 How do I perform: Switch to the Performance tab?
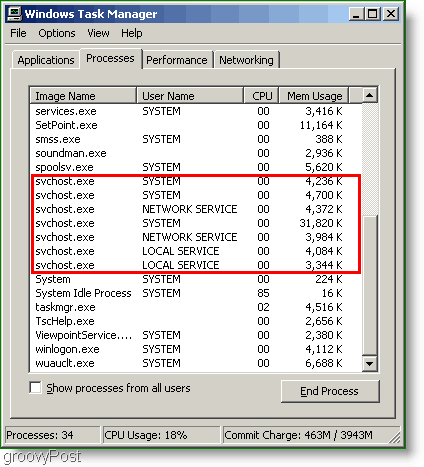click(177, 60)
